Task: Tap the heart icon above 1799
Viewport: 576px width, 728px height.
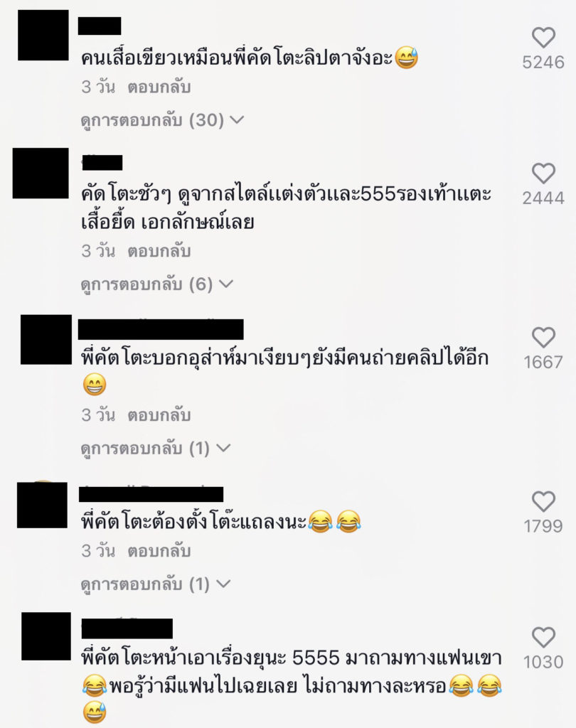Action: coord(543,501)
